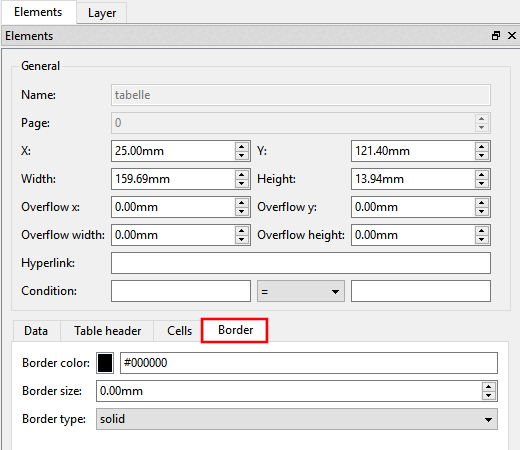Image resolution: width=520 pixels, height=450 pixels.
Task: Switch to the Layer tab
Action: pyautogui.click(x=102, y=13)
